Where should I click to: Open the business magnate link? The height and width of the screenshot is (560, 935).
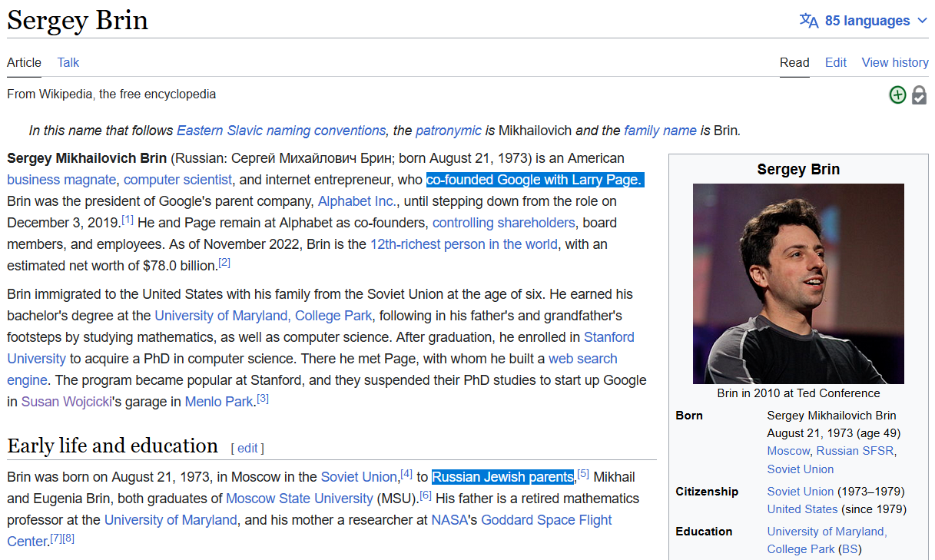[x=62, y=180]
